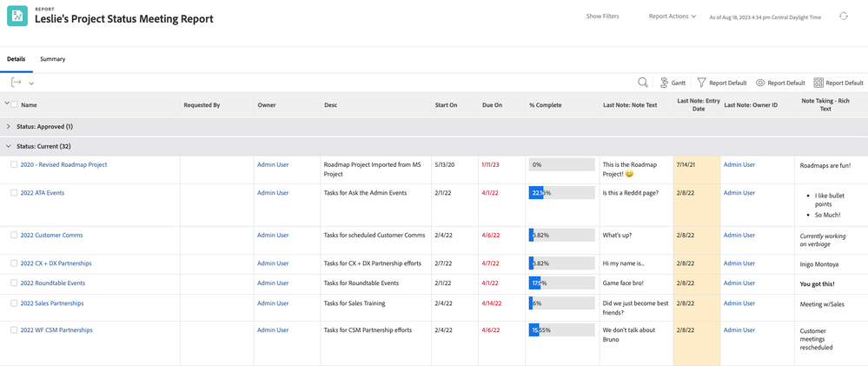This screenshot has width=868, height=366.
Task: Tick the 2022 Sales Partnerships checkbox
Action: (14, 303)
